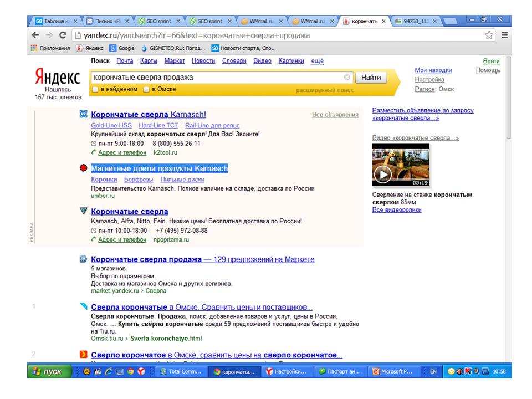Viewport: 532px width, 399px height.
Task: Click the browser forward arrow
Action: pos(49,35)
